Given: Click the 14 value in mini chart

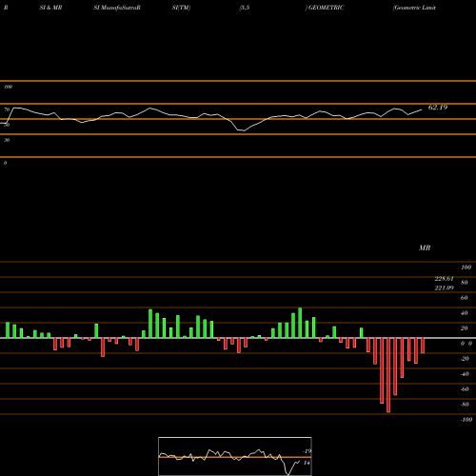Looking at the screenshot, I should tap(307, 463).
